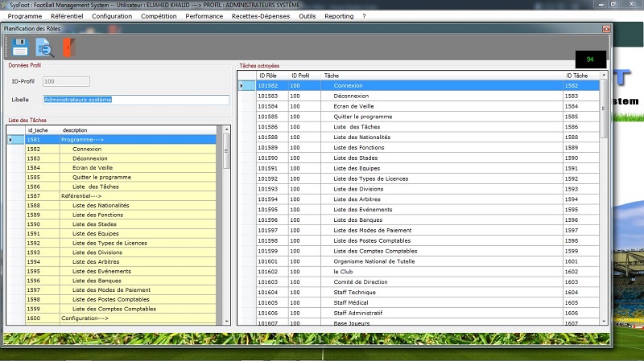Open the print preview search icon
Image resolution: width=644 pixels, height=361 pixels.
tap(44, 47)
